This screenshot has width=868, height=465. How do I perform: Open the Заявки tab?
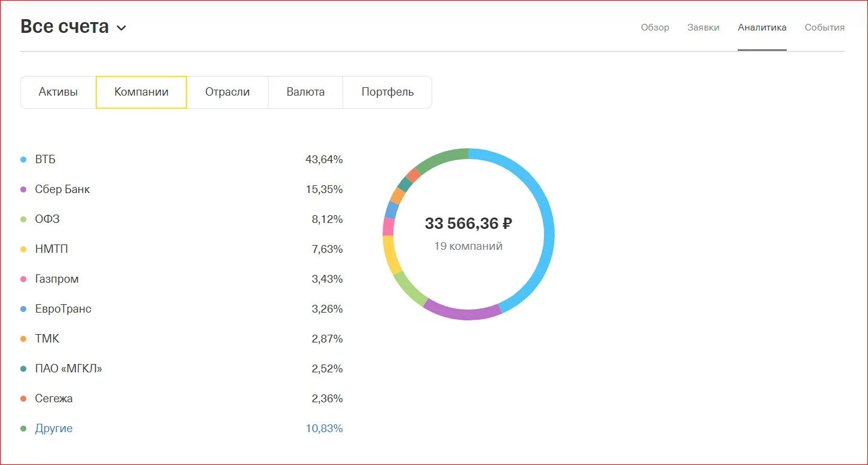point(704,27)
